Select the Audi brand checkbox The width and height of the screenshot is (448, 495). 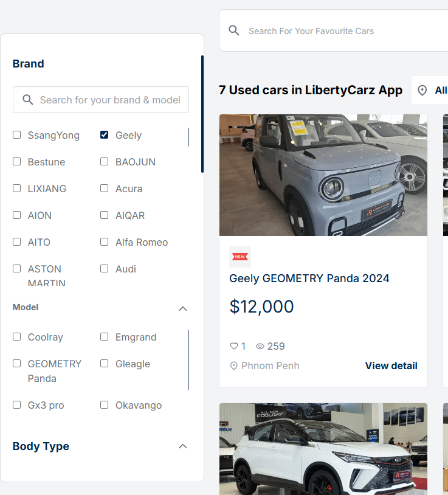pyautogui.click(x=104, y=269)
